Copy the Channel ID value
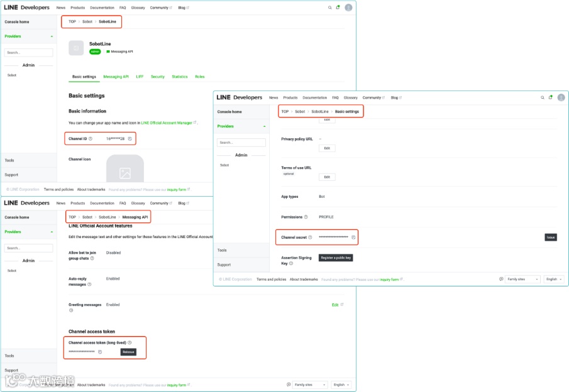This screenshot has width=569, height=392. (130, 139)
